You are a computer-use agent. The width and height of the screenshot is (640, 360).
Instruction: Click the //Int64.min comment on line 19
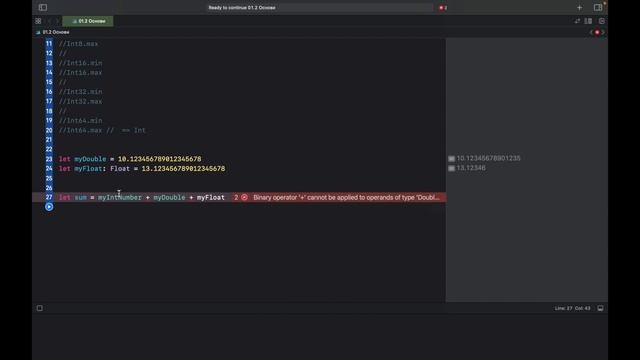pos(80,121)
